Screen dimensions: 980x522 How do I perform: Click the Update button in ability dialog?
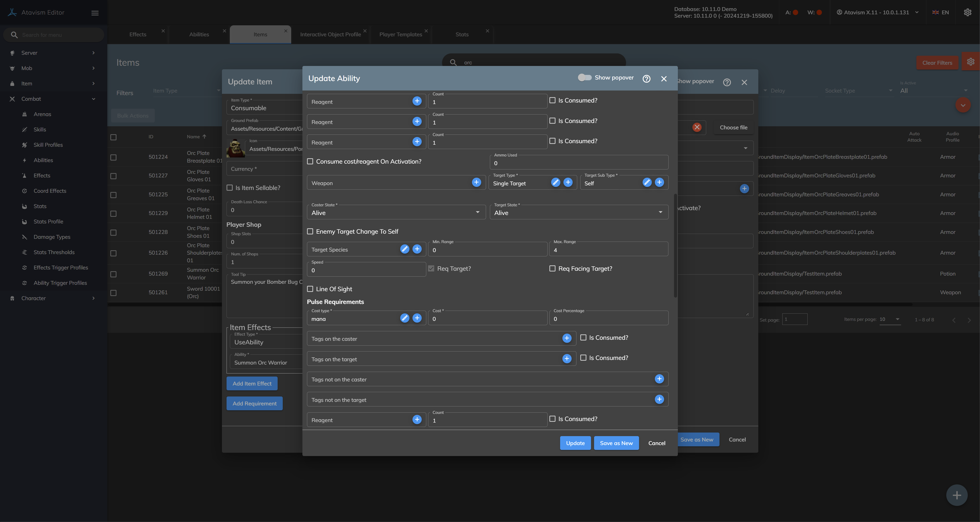coord(575,443)
